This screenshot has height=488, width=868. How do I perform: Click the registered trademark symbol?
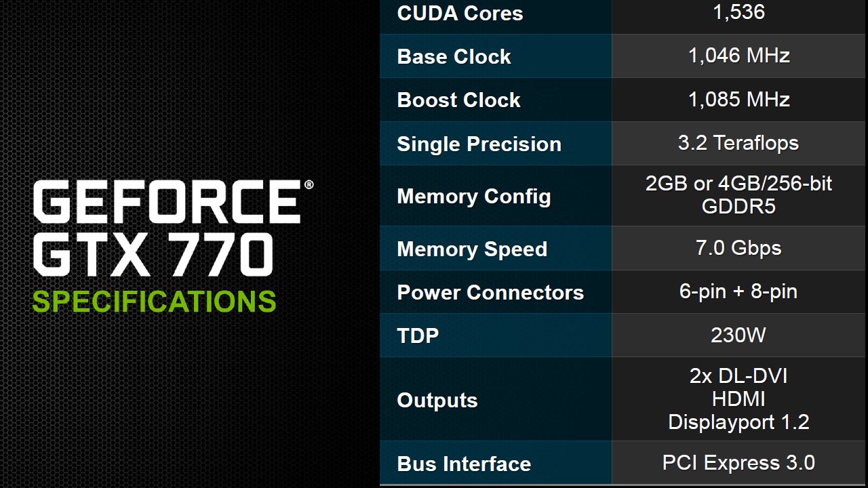(309, 184)
